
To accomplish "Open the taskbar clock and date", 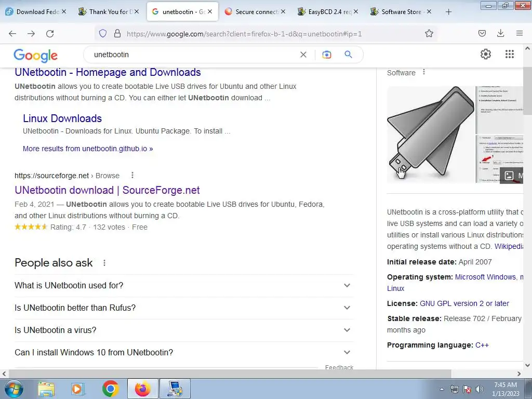I will pos(506,389).
